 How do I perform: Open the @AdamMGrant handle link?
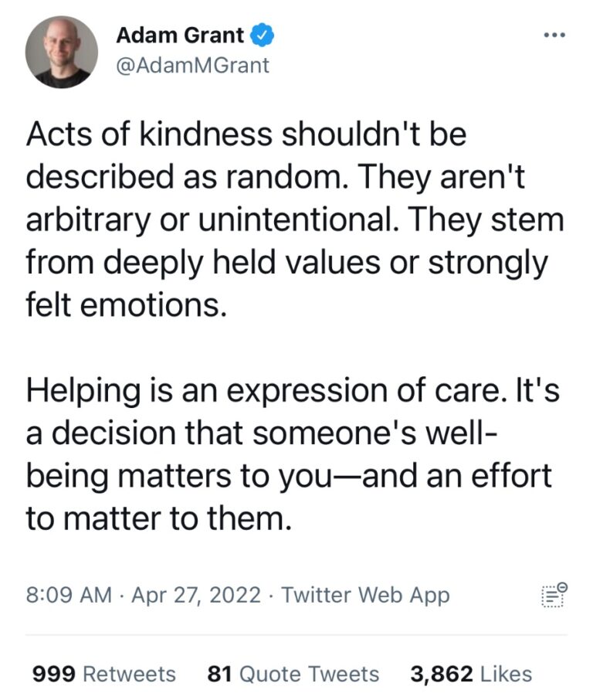pyautogui.click(x=192, y=65)
